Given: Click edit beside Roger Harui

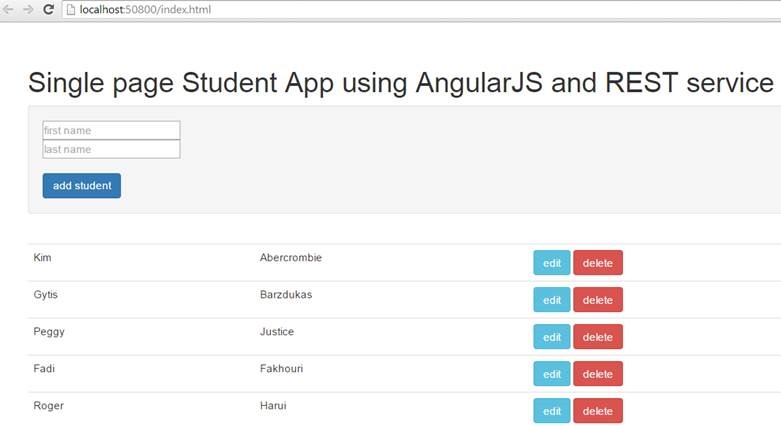Looking at the screenshot, I should click(551, 411).
